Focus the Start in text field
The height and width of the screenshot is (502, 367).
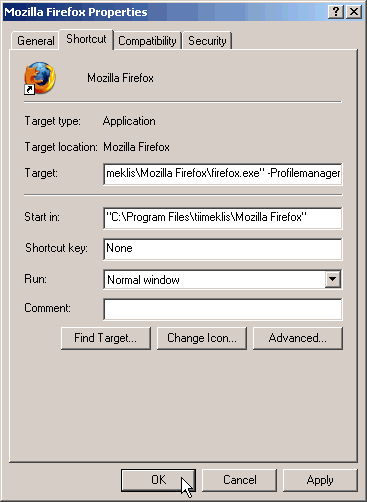tap(223, 218)
